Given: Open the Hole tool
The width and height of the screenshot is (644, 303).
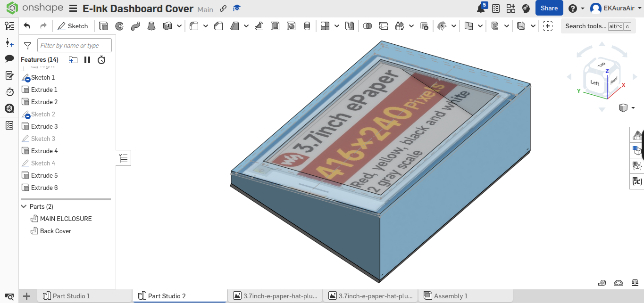Looking at the screenshot, I should 291,26.
